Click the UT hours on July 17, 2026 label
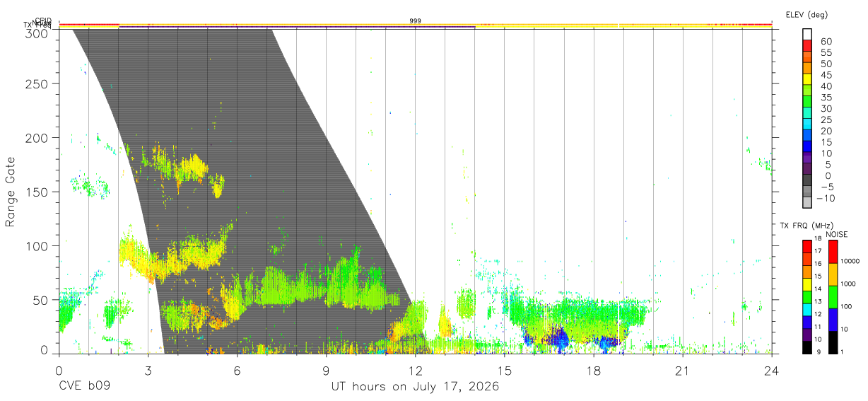868x401 pixels. tap(416, 387)
